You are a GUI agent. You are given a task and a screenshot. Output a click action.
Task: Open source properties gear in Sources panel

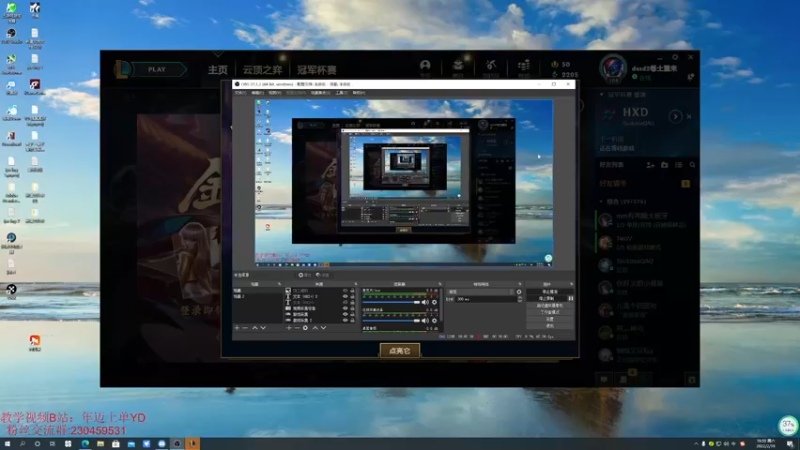[x=305, y=328]
